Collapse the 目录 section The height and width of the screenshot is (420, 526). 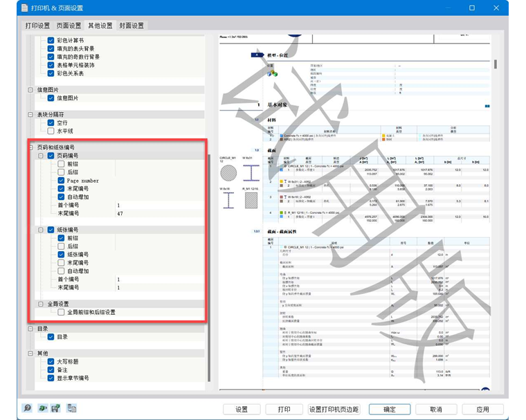[x=30, y=329]
